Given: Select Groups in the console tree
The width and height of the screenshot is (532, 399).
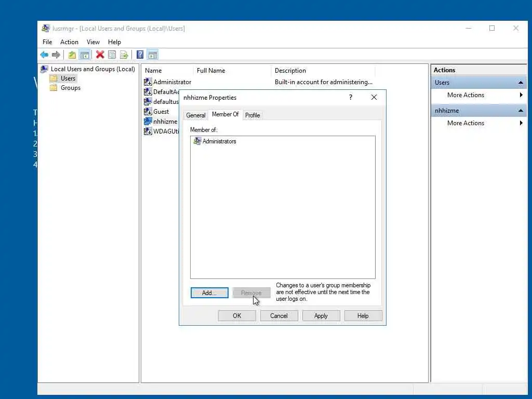Looking at the screenshot, I should coord(71,87).
